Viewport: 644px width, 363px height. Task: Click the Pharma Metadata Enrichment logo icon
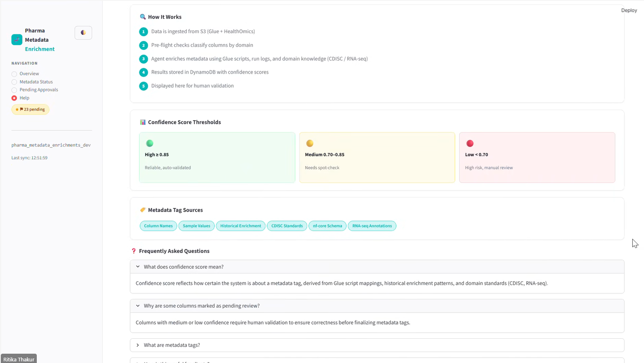17,40
